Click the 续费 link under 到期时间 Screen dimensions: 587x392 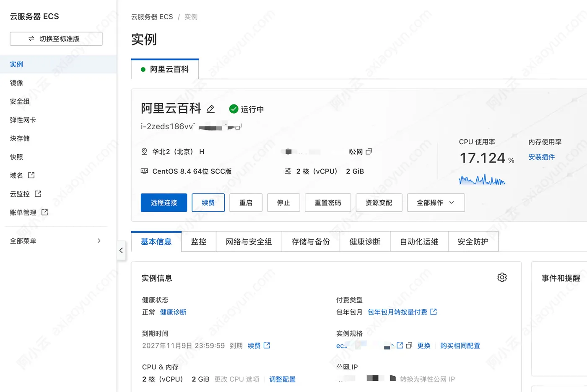click(x=254, y=345)
